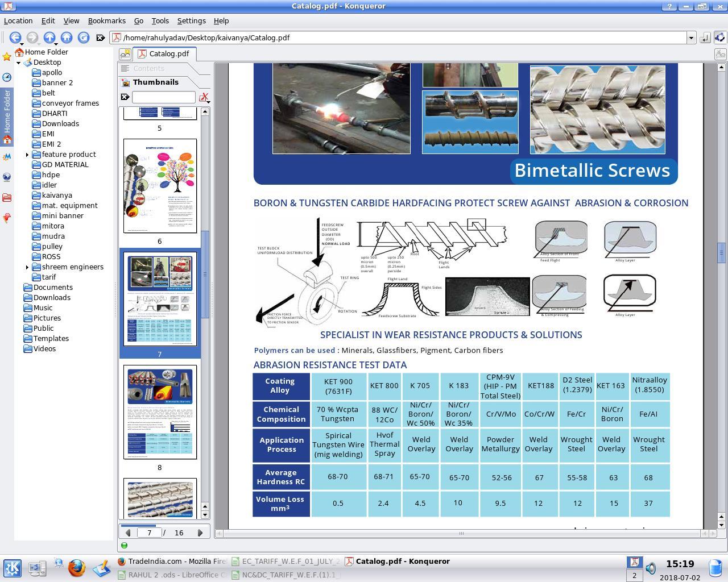
Task: Open a new tab using tab-bar icon
Action: [125, 53]
